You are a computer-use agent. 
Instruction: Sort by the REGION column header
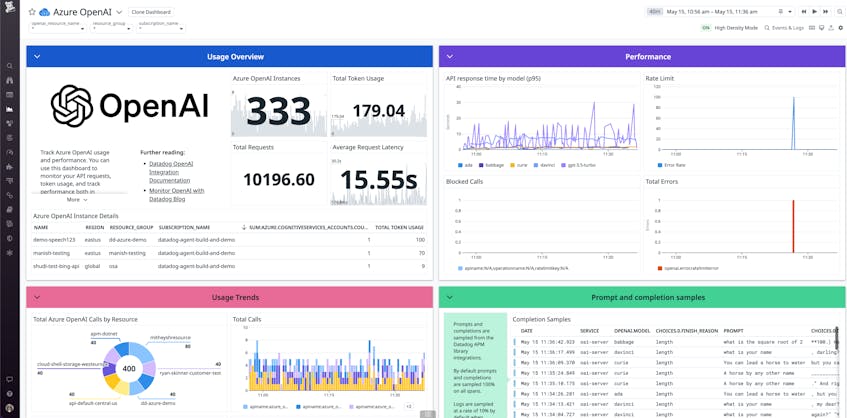click(95, 227)
